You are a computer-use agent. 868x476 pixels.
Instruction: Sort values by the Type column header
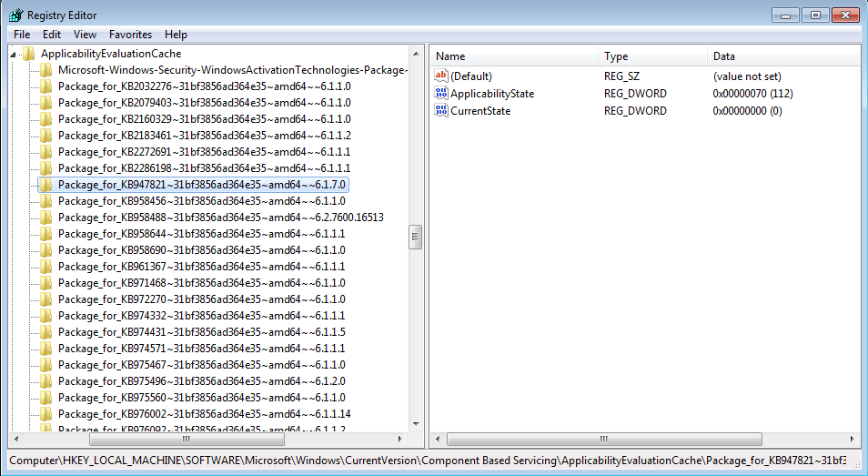(652, 56)
